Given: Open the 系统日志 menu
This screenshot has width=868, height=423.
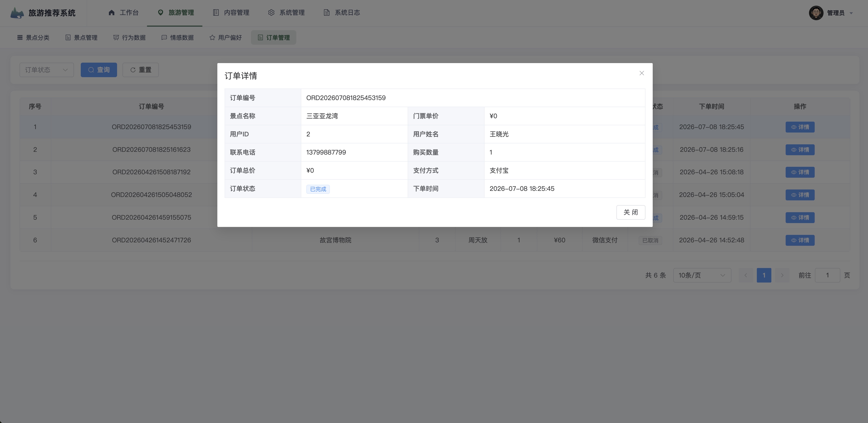Looking at the screenshot, I should click(342, 13).
